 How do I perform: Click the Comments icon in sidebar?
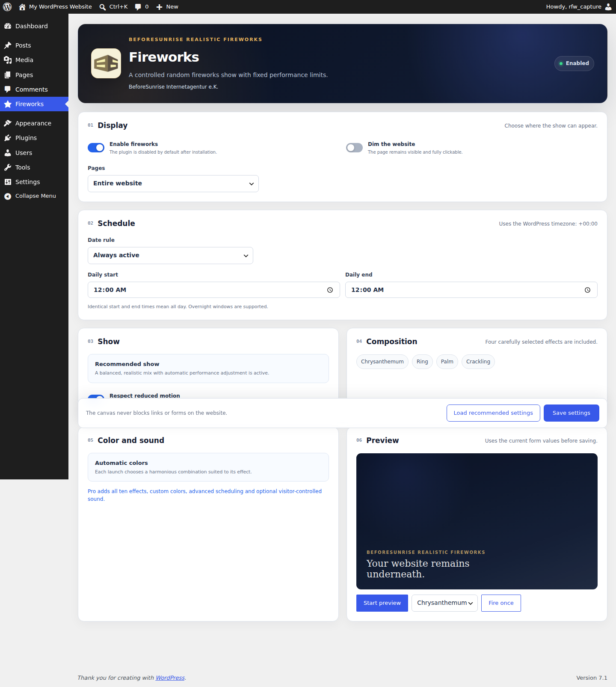(8, 89)
